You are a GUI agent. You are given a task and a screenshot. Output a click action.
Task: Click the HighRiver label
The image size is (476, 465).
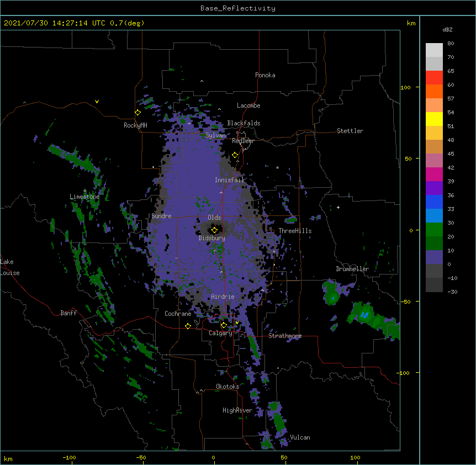pos(237,410)
